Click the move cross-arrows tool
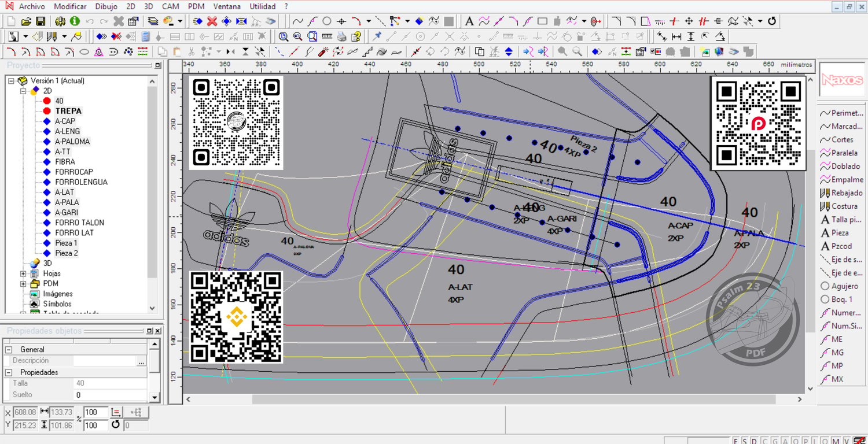This screenshot has width=868, height=444. click(689, 21)
